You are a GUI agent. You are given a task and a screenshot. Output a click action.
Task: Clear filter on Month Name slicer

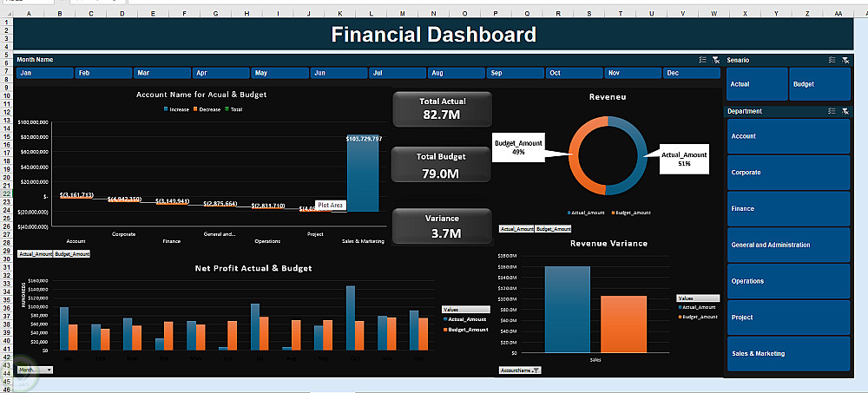point(715,60)
